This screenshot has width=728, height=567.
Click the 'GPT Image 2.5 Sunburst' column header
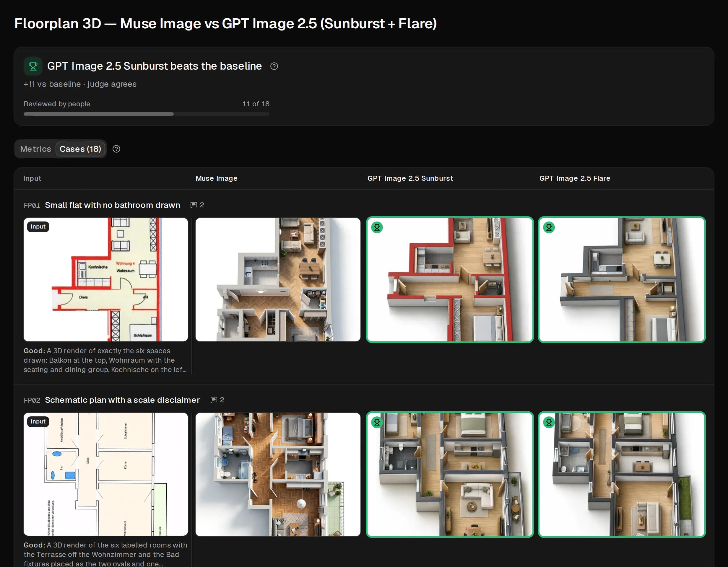[x=410, y=178]
